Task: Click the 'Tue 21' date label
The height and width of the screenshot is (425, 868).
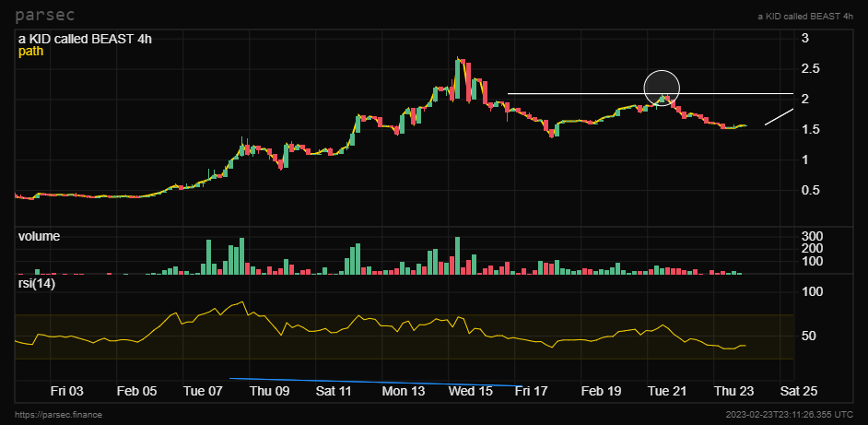Action: coord(668,391)
